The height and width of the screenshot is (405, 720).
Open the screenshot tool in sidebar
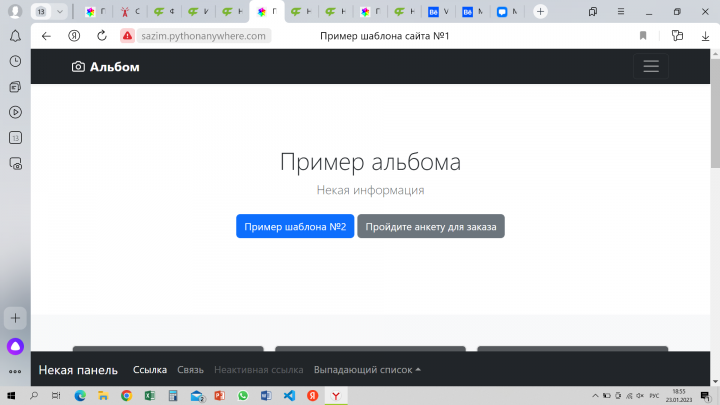15,163
